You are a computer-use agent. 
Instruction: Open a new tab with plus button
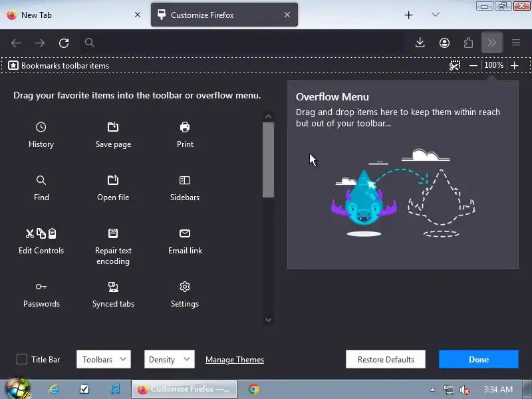click(x=409, y=15)
